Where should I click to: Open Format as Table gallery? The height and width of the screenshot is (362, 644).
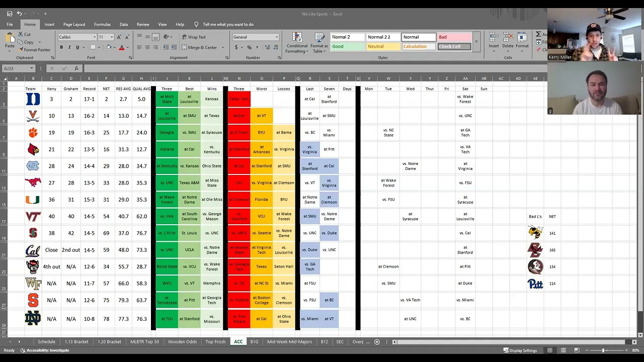[x=319, y=43]
